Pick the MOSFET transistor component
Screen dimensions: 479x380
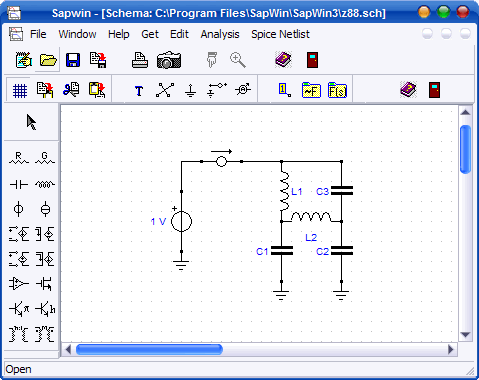[44, 284]
